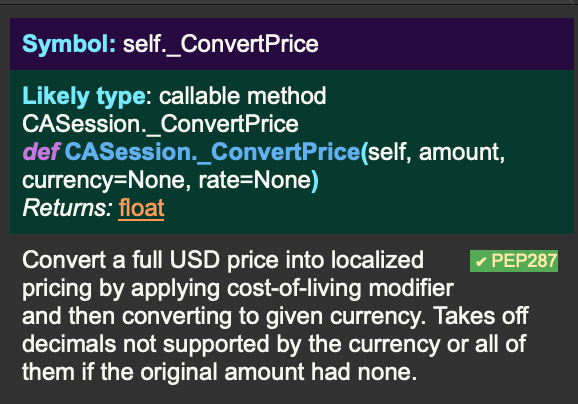The height and width of the screenshot is (404, 578).
Task: Click the blue CASession._ConvertPrice function name
Action: 213,152
